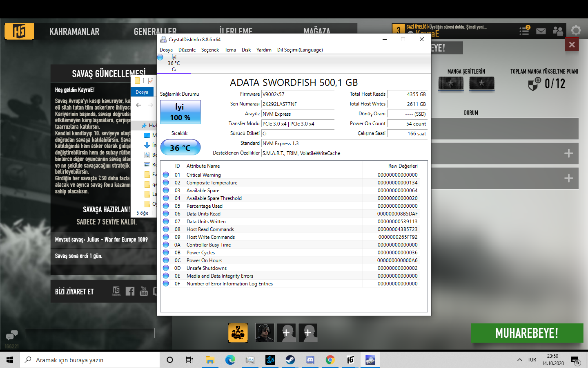Screen dimensions: 588x368
Task: Click the Data Units Read status circle
Action: pos(166,213)
